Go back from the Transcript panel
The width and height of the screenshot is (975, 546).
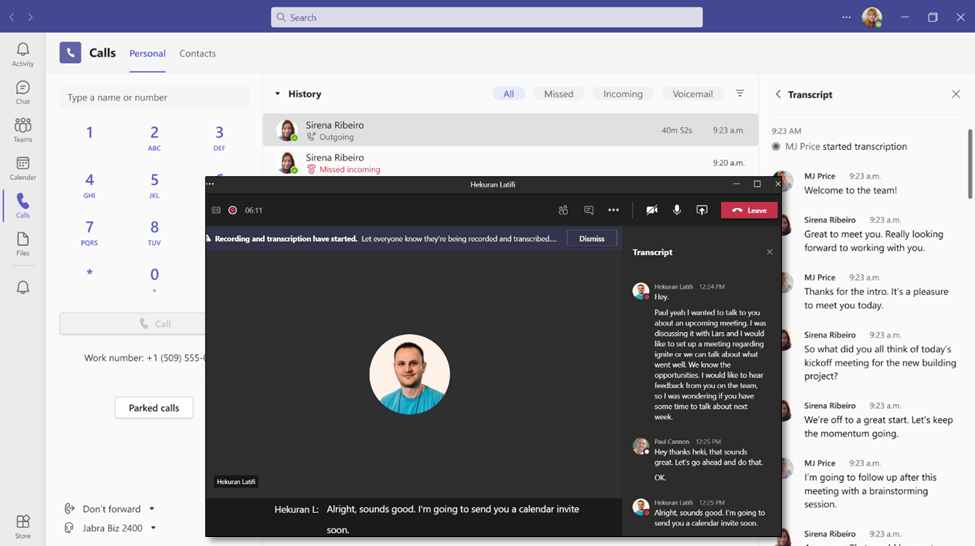coord(778,94)
